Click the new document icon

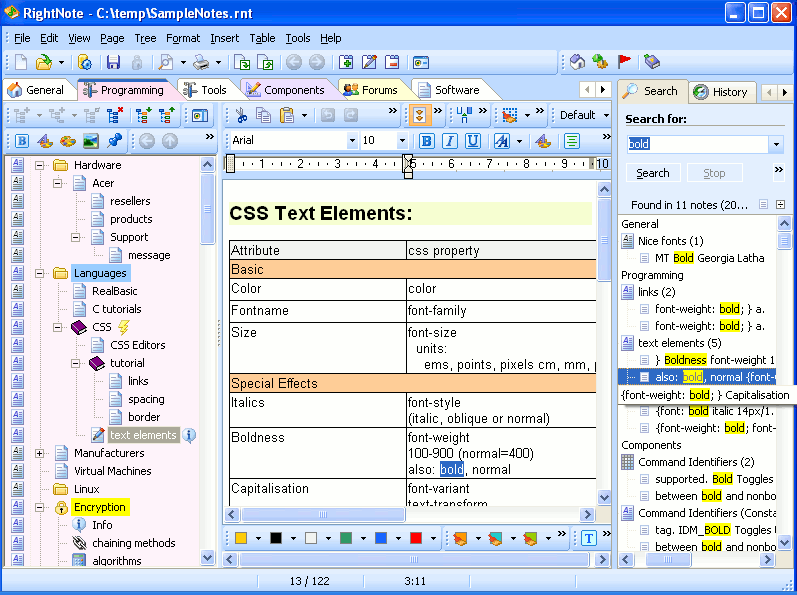tap(21, 62)
